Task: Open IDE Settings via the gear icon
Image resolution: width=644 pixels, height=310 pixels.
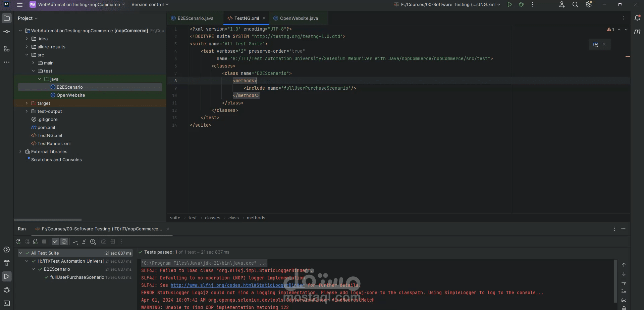Action: point(589,5)
